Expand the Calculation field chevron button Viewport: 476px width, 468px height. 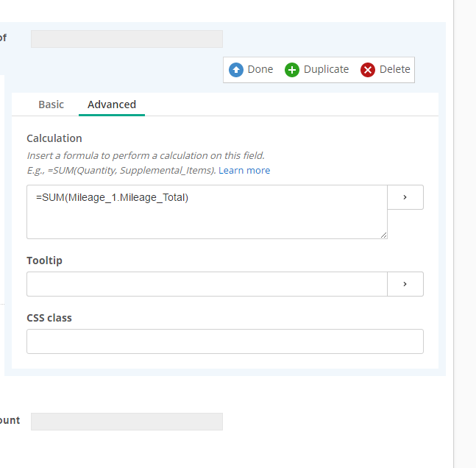point(405,197)
